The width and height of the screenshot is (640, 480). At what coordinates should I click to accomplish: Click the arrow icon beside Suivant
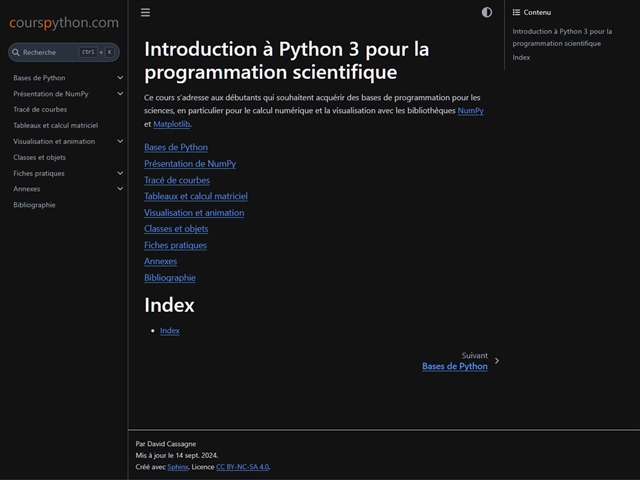tap(497, 361)
